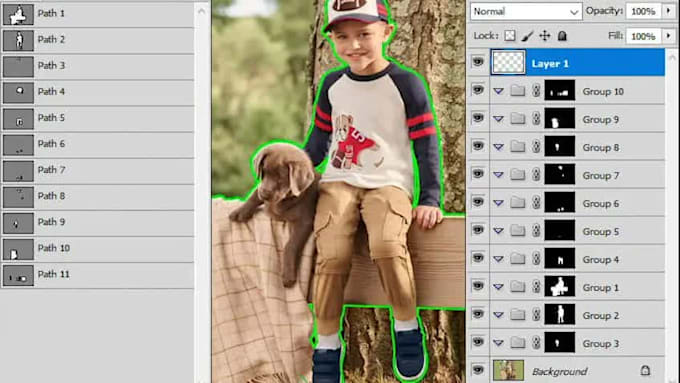Click Group 2 folder icon
680x383 pixels.
point(517,314)
